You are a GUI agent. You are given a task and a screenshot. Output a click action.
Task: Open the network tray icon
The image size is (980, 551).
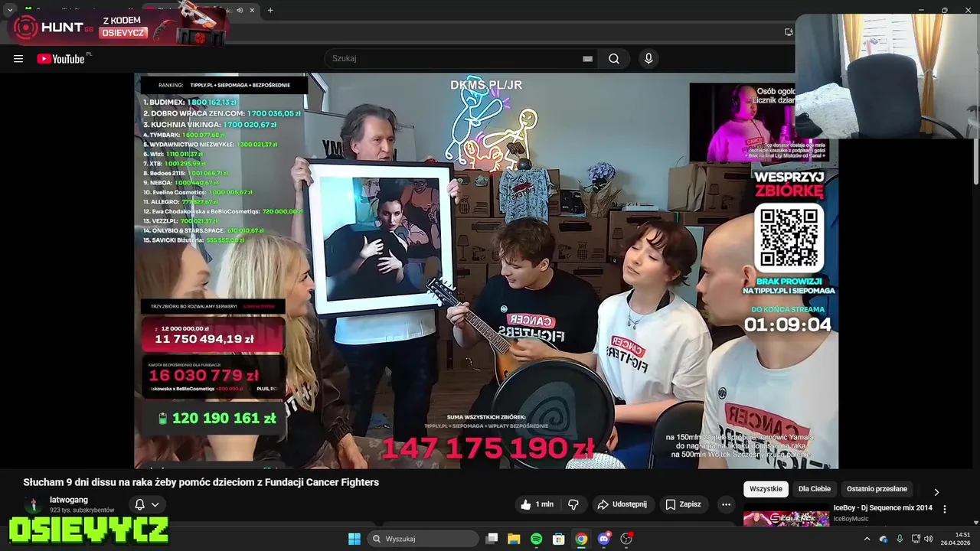(x=916, y=539)
